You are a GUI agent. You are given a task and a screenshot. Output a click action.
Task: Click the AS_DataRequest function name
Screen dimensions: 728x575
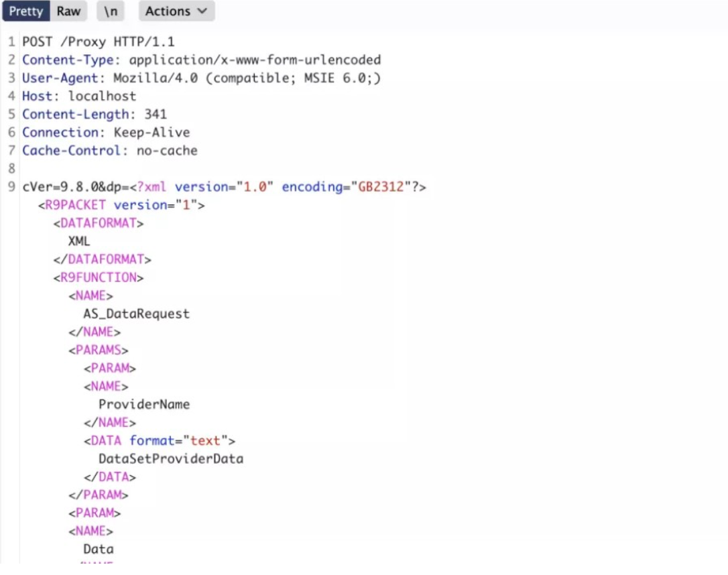tap(136, 314)
